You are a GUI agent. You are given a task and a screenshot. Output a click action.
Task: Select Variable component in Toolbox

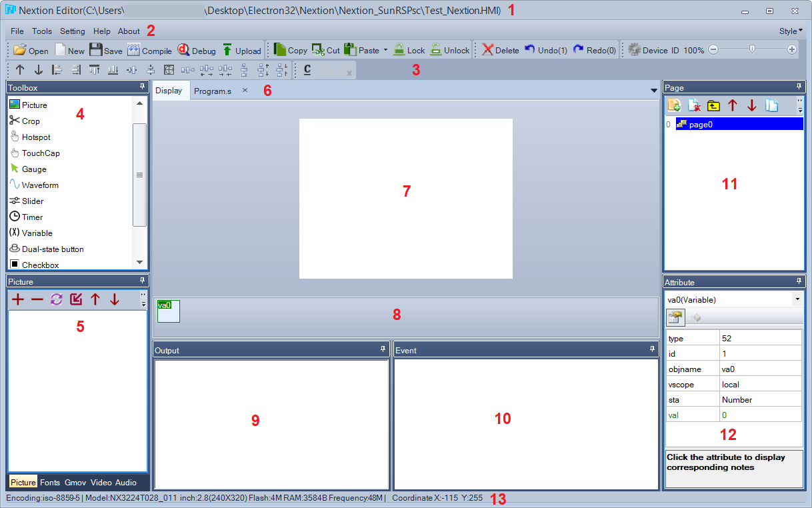click(x=31, y=233)
